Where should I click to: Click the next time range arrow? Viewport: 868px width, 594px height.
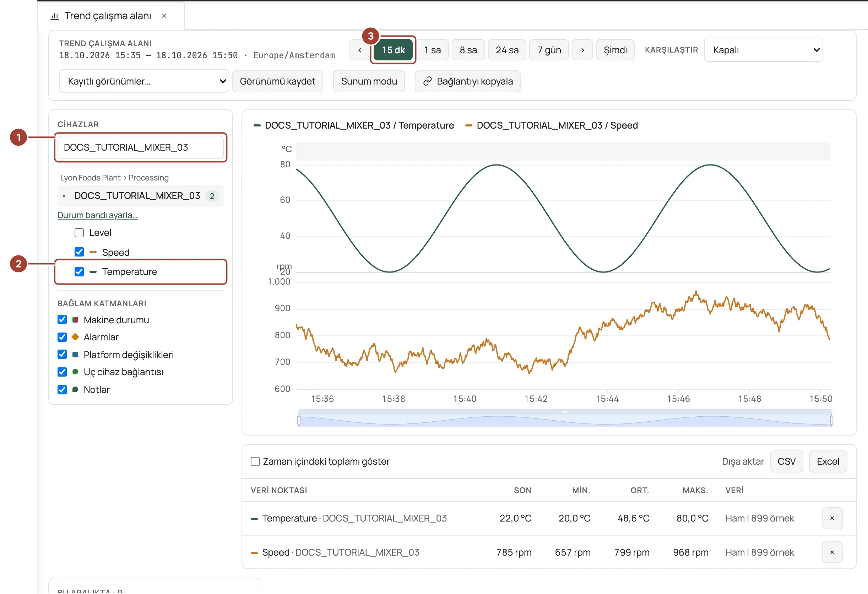point(583,50)
